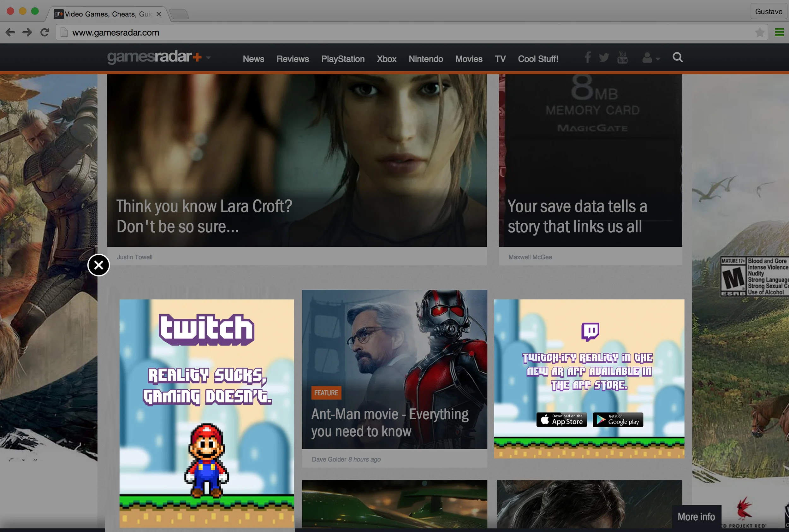Open a new browser tab
Screen dimensions: 789x532
[179, 14]
